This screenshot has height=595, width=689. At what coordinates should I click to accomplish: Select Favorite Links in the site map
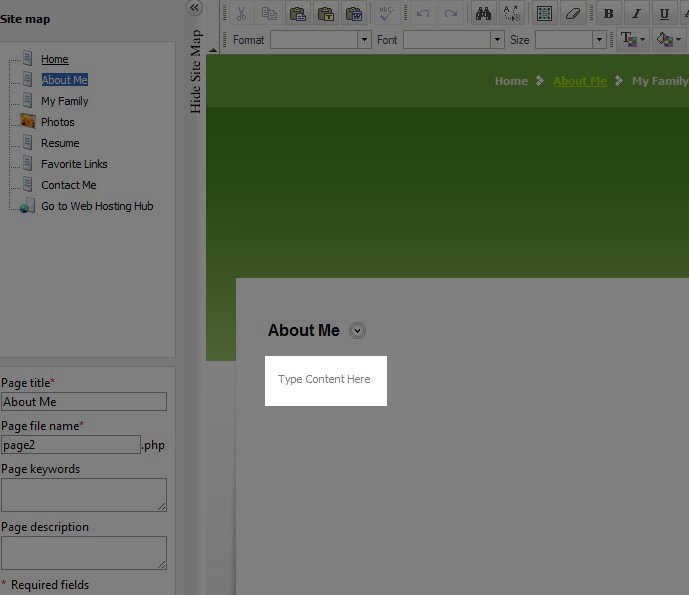pyautogui.click(x=74, y=164)
